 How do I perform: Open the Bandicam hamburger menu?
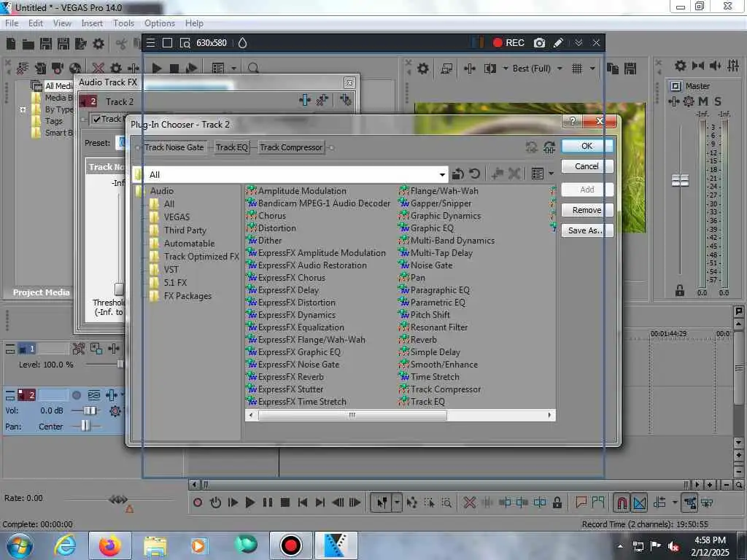click(x=150, y=43)
